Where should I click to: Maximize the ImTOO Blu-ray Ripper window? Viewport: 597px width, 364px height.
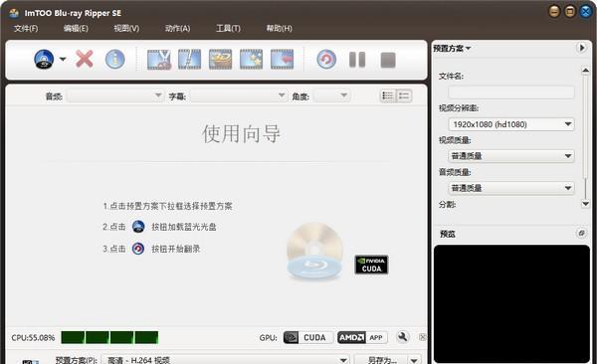(570, 11)
